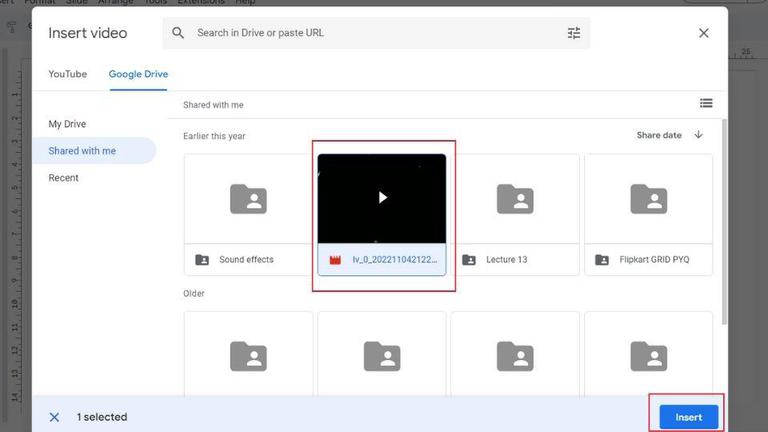The width and height of the screenshot is (768, 432).
Task: Select Shared with me in sidebar
Action: pyautogui.click(x=94, y=150)
